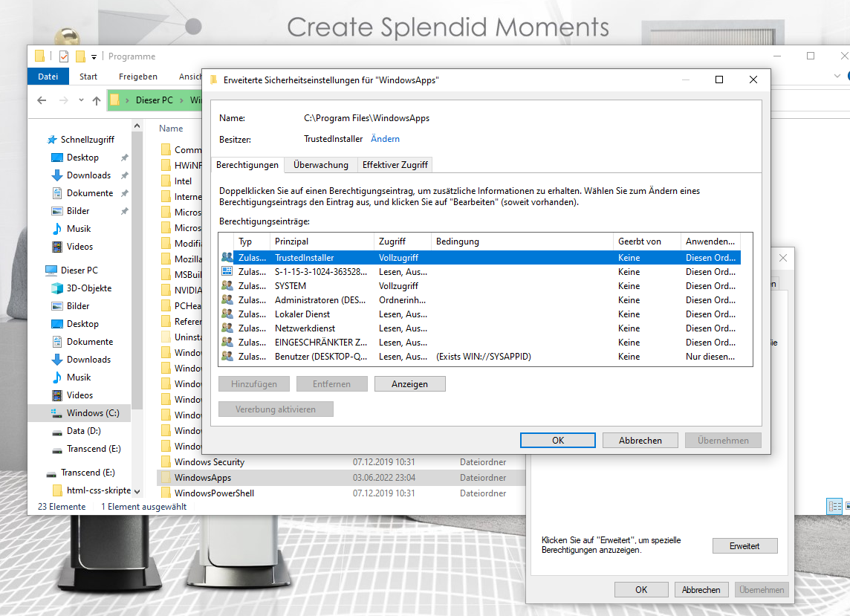Click Erweitert button in properties window
The height and width of the screenshot is (616, 850).
click(x=744, y=546)
